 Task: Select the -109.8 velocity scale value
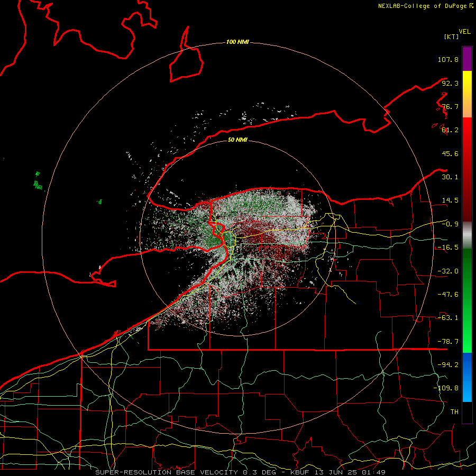[446, 388]
